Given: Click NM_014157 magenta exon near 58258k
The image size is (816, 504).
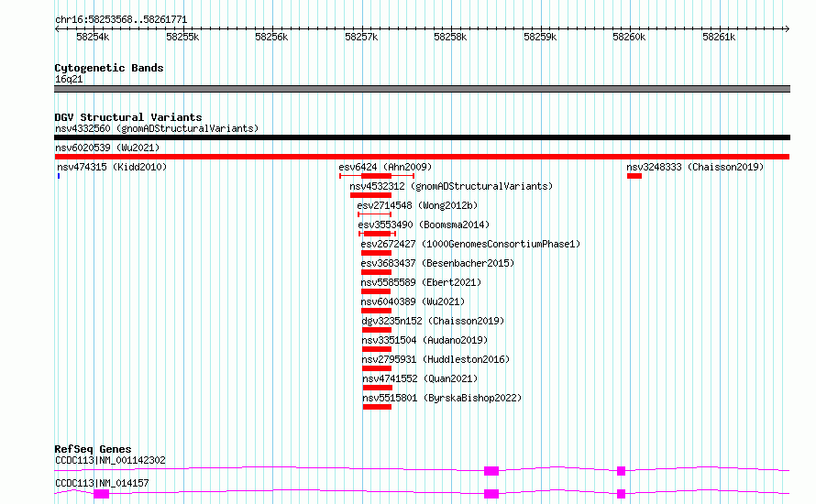Looking at the screenshot, I should click(x=491, y=494).
